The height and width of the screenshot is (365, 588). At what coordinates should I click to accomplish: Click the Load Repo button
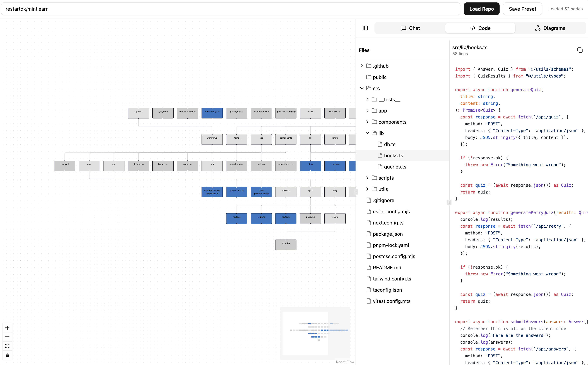(481, 9)
